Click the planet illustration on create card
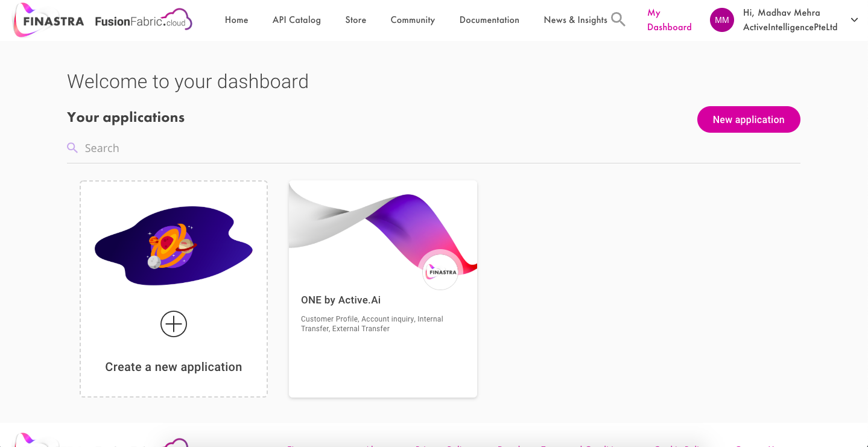This screenshot has width=868, height=447. tap(174, 246)
